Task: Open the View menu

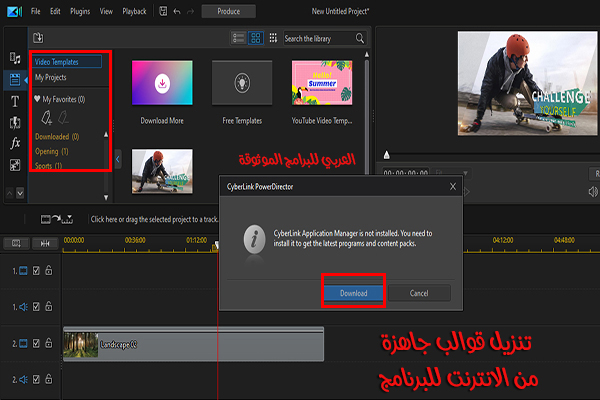Action: (106, 11)
